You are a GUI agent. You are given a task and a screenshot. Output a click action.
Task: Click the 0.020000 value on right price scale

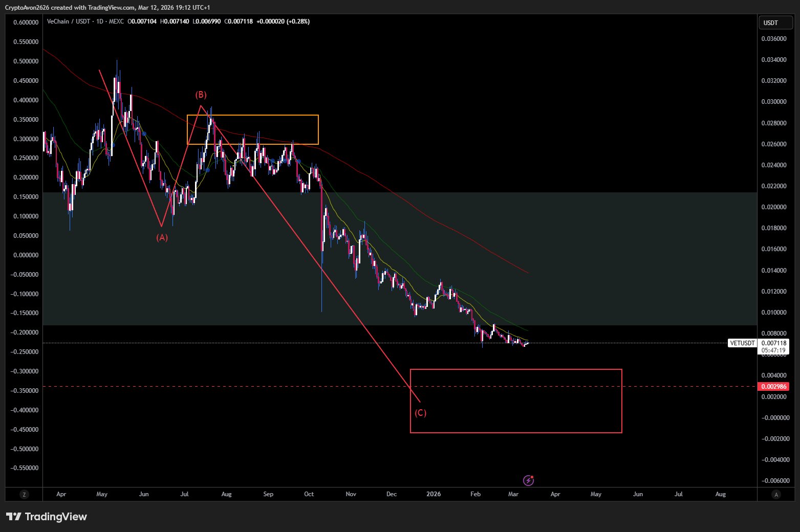click(773, 207)
